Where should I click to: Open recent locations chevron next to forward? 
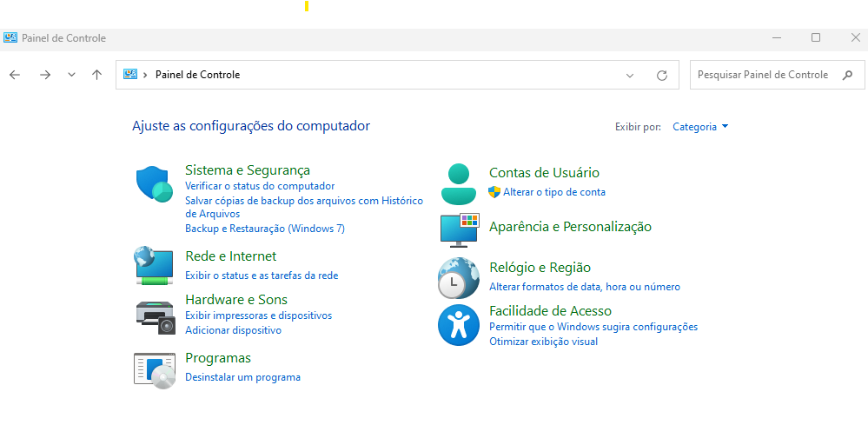[x=71, y=76]
